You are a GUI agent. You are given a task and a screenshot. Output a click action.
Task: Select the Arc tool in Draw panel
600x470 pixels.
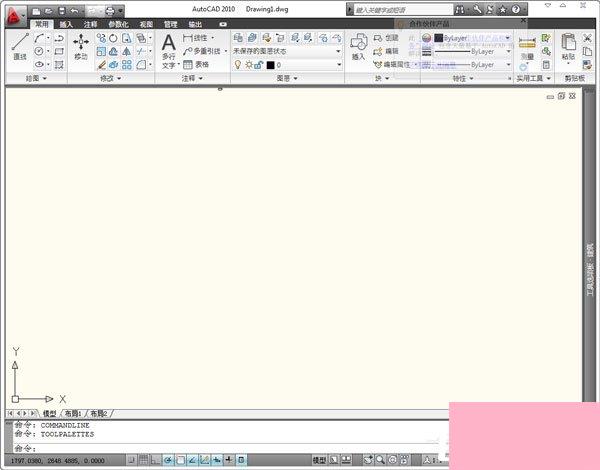(39, 38)
